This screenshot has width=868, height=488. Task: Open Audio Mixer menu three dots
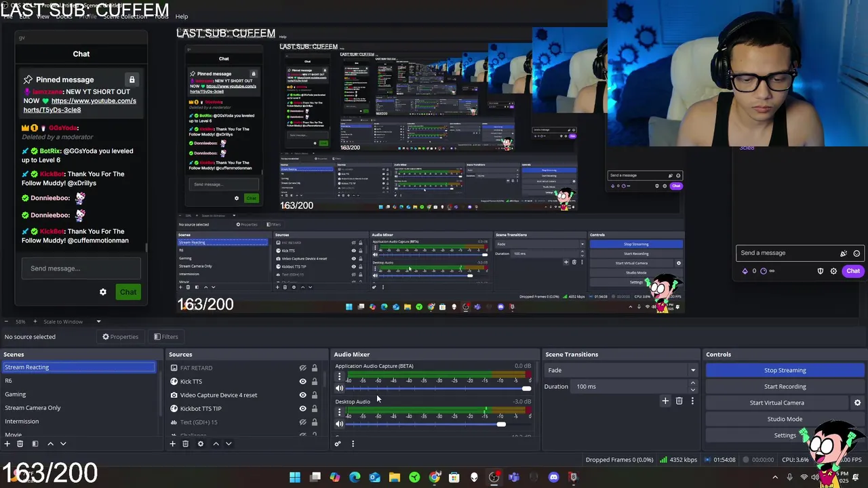click(x=353, y=444)
